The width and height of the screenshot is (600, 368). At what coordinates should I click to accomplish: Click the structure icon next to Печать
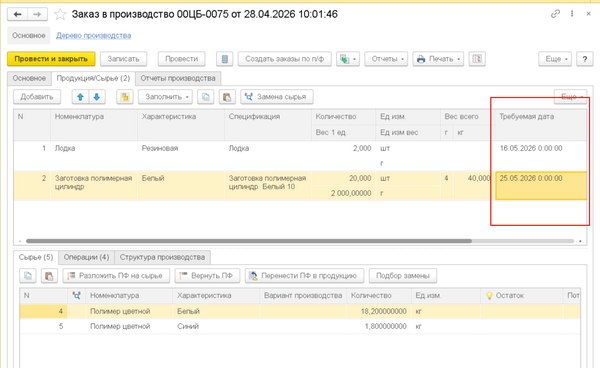click(477, 59)
